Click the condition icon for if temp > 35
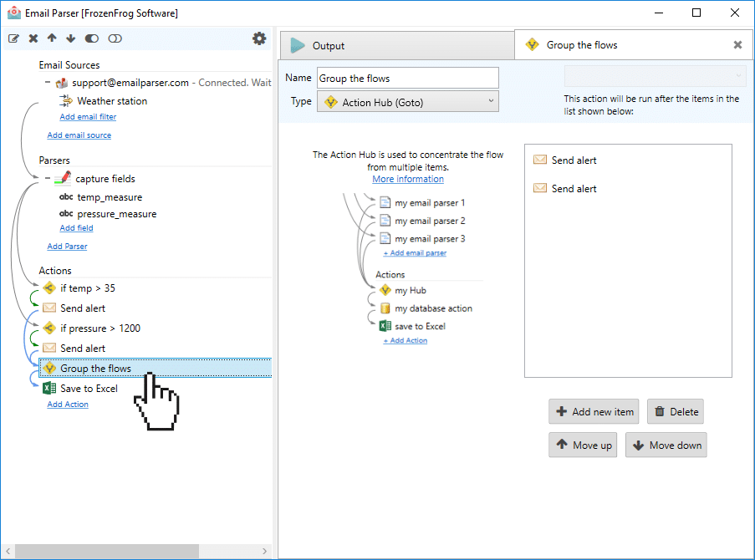The image size is (755, 560). (49, 288)
